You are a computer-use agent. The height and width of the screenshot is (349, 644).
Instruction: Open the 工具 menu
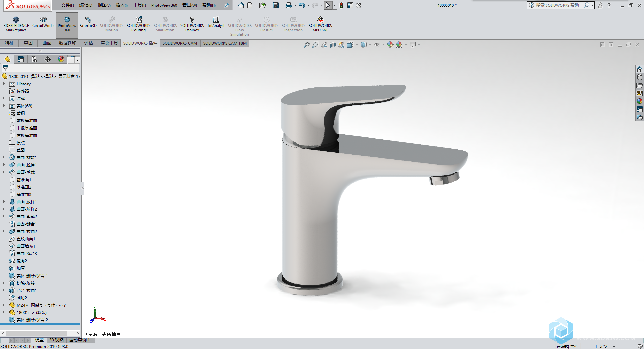(x=139, y=5)
